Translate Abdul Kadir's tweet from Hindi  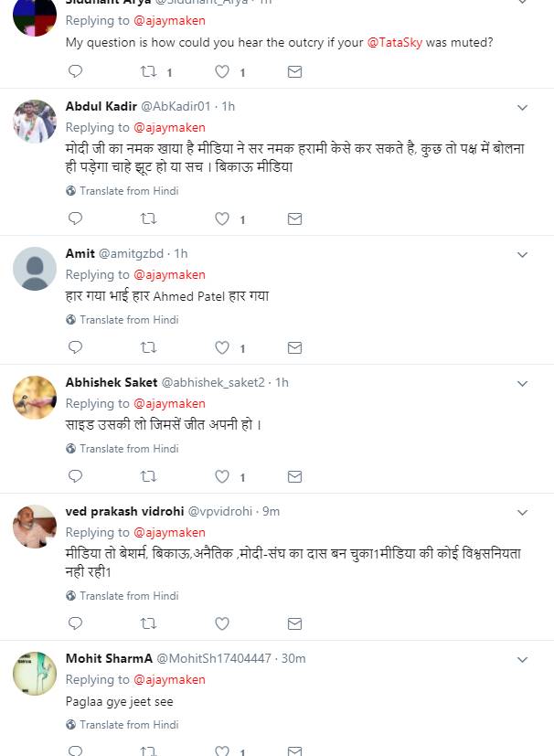[128, 191]
